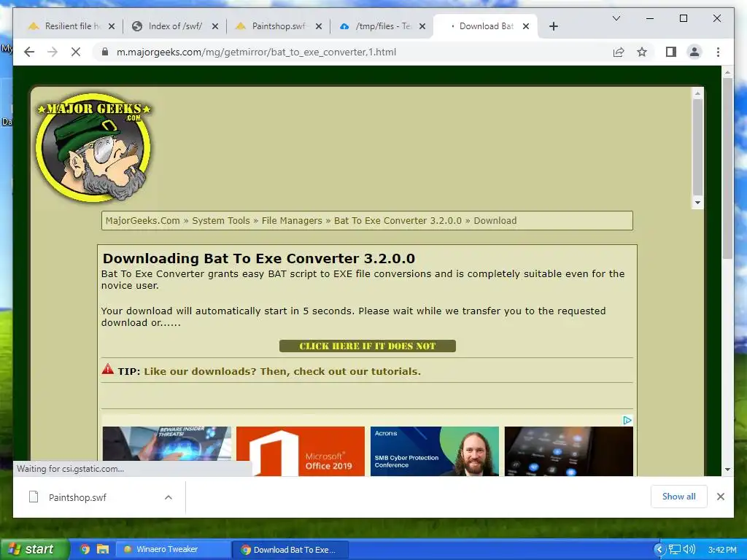
Task: Open the MajorGeeks.Com breadcrumb link
Action: point(142,220)
